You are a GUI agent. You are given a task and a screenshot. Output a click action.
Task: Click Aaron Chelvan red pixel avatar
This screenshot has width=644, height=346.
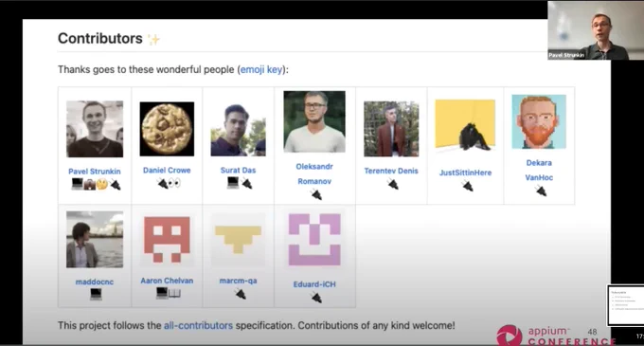coord(167,239)
